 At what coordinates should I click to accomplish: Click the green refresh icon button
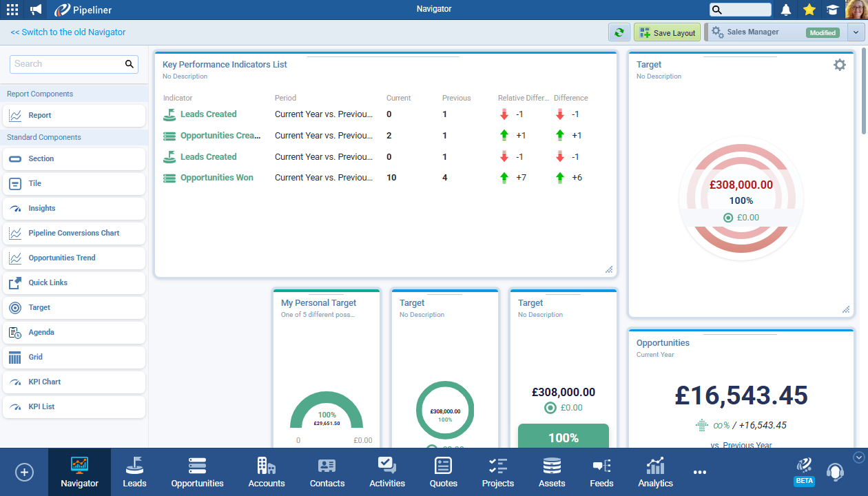tap(619, 32)
